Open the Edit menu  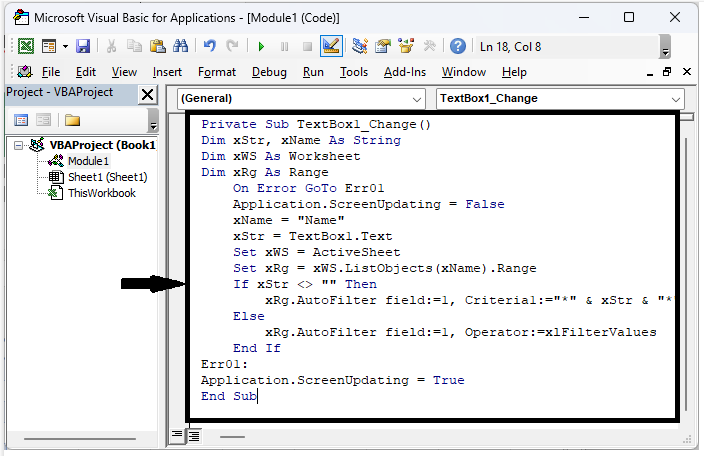click(86, 72)
